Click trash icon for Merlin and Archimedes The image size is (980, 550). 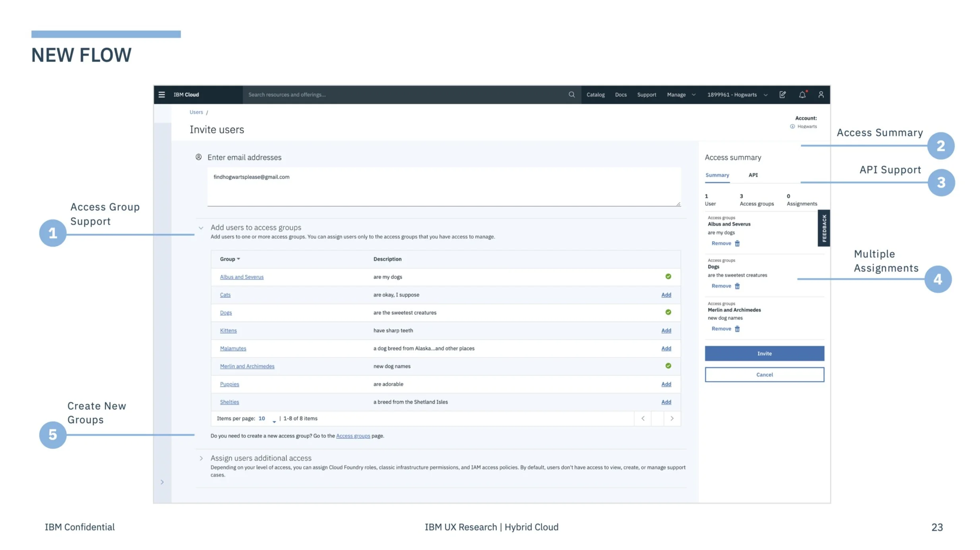(737, 329)
